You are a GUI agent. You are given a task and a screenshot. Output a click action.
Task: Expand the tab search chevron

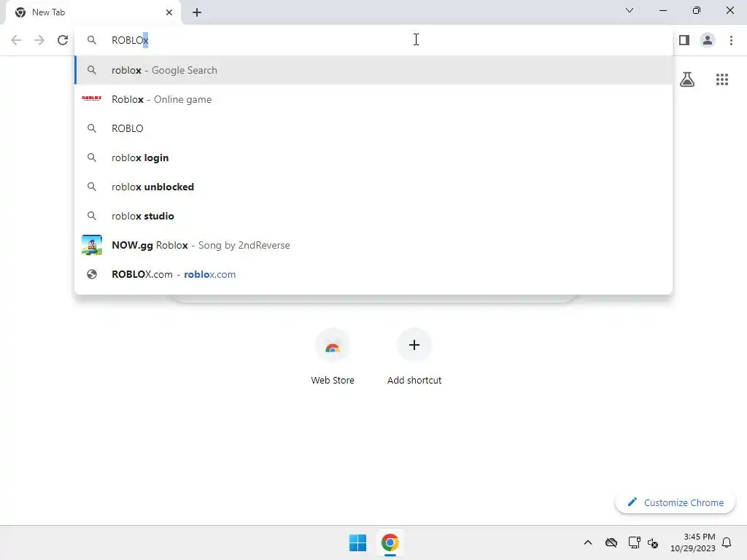click(x=630, y=10)
